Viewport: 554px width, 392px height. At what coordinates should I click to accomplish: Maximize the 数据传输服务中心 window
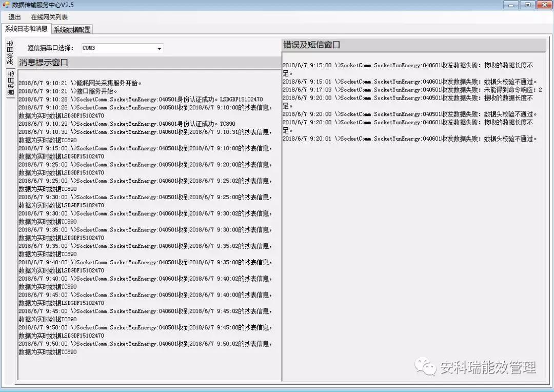527,5
